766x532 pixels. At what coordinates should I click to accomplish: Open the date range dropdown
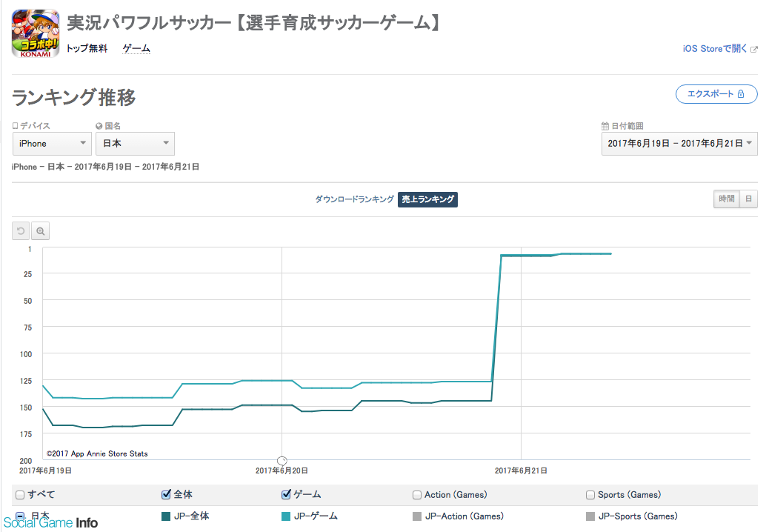[679, 144]
